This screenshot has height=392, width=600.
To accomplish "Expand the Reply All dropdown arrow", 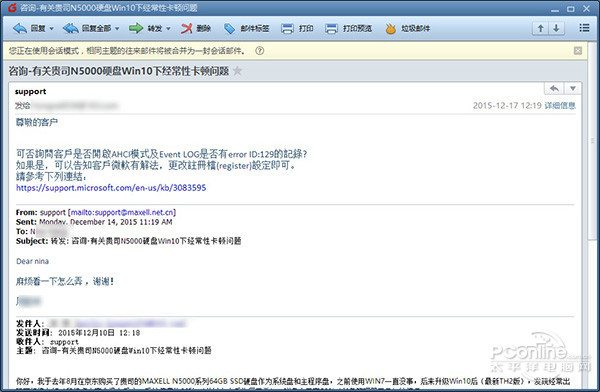I will (117, 28).
